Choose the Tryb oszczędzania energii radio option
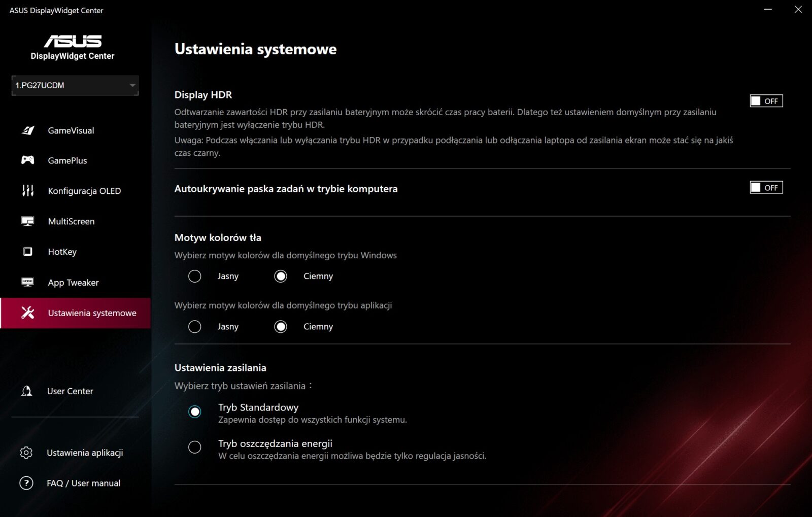This screenshot has height=517, width=812. click(x=195, y=447)
